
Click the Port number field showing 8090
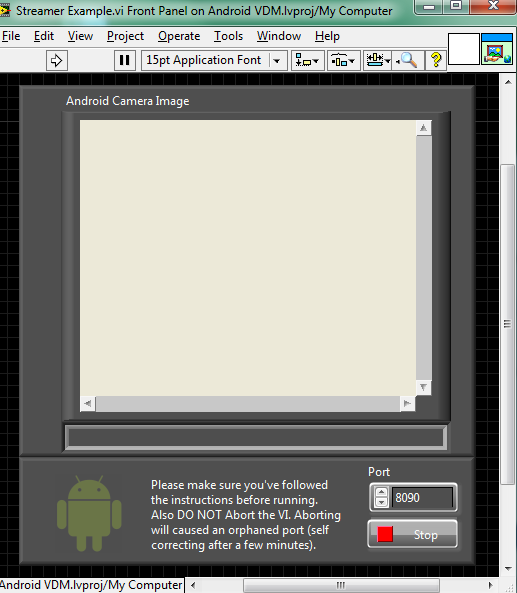point(422,498)
